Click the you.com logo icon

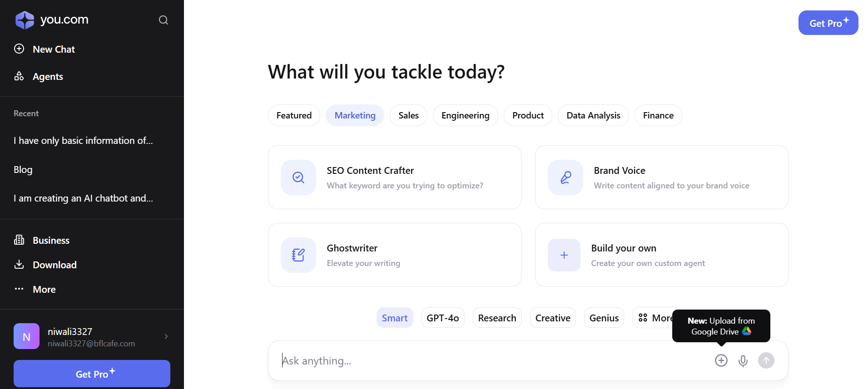pos(25,20)
